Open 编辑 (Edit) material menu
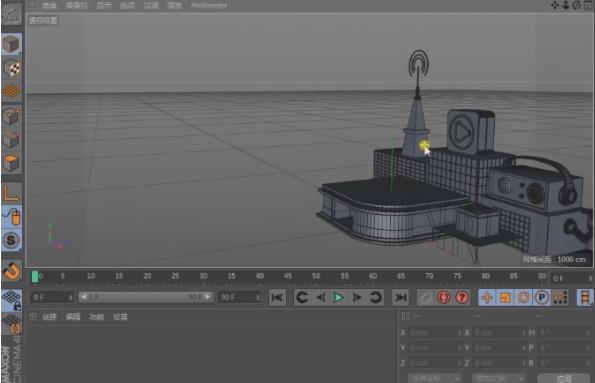This screenshot has height=383, width=595. (x=73, y=317)
